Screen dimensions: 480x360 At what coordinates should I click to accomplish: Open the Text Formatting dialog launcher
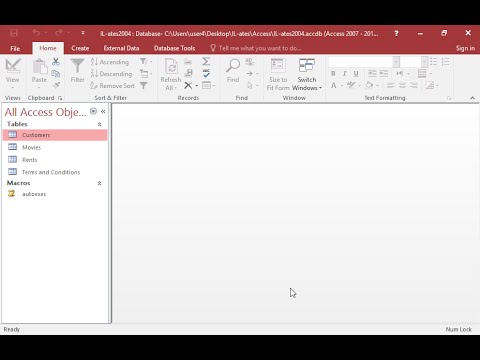(449, 98)
